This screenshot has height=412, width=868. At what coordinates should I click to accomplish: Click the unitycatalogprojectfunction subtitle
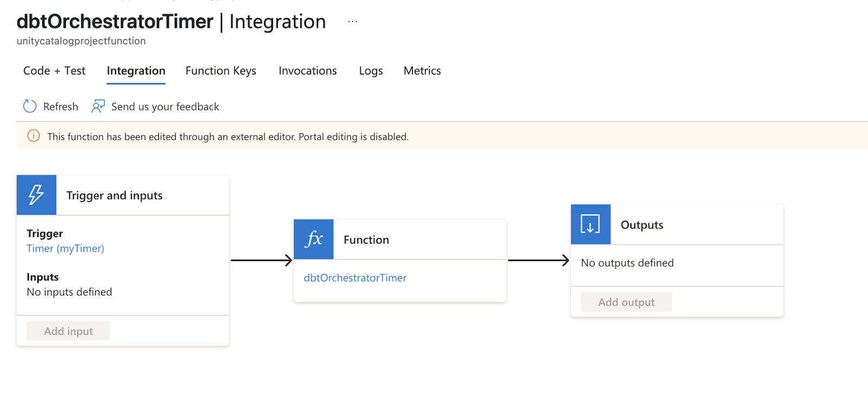click(81, 41)
